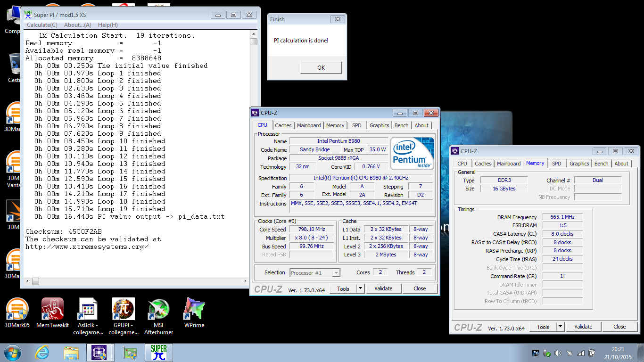
Task: Click Super PI horizontal scrollbar thumb
Action: (x=35, y=282)
